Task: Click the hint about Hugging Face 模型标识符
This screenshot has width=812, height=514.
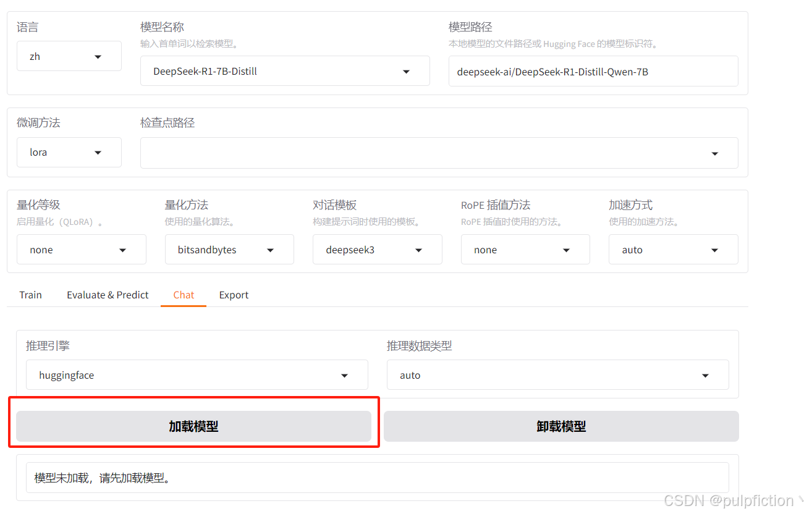Action: click(554, 44)
